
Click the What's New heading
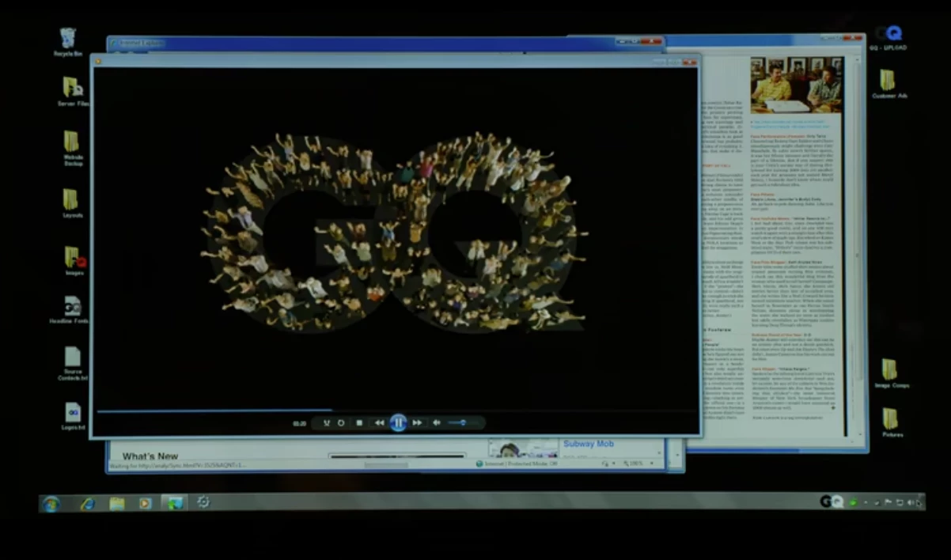[150, 456]
